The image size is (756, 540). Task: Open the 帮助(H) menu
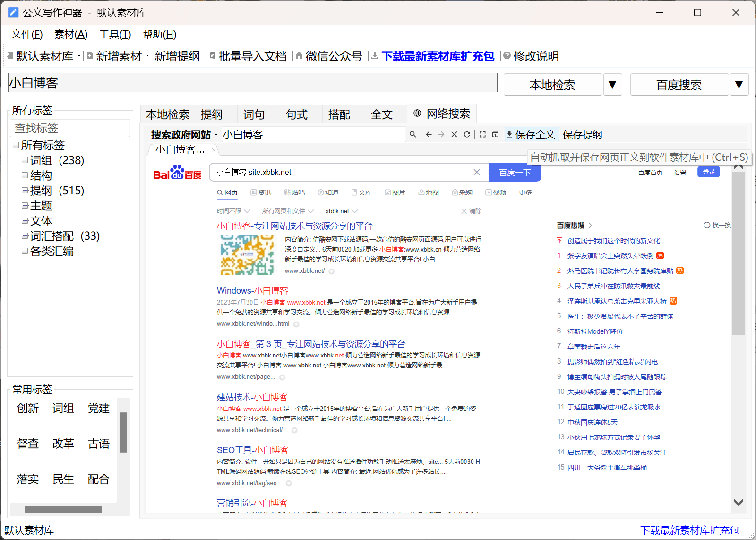[x=159, y=35]
